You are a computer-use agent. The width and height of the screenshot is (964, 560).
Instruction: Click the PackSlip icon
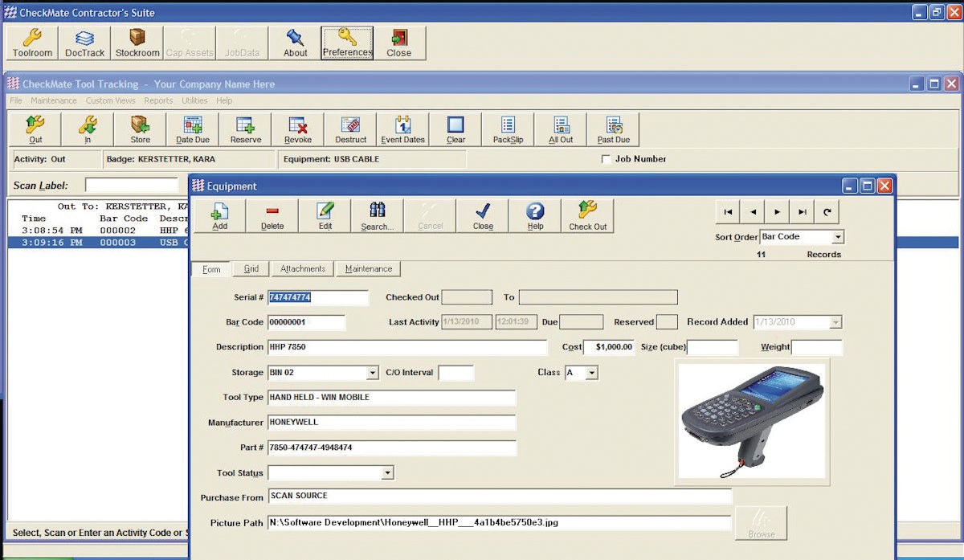[x=508, y=129]
